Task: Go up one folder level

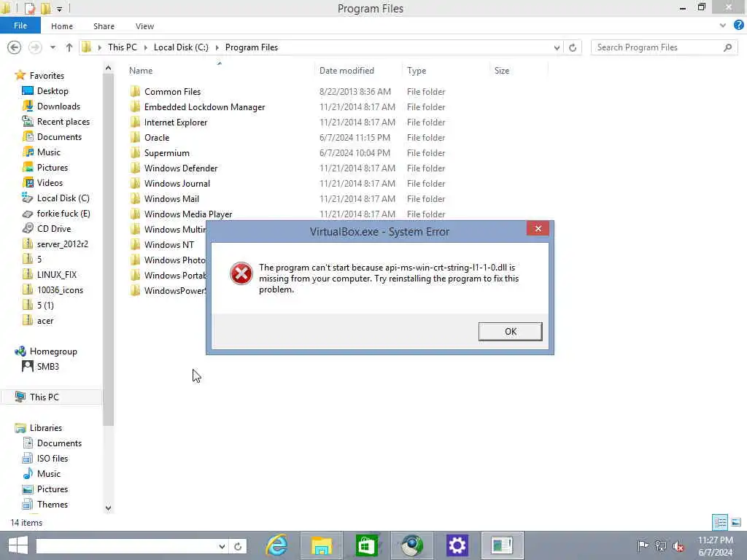Action: pos(69,47)
